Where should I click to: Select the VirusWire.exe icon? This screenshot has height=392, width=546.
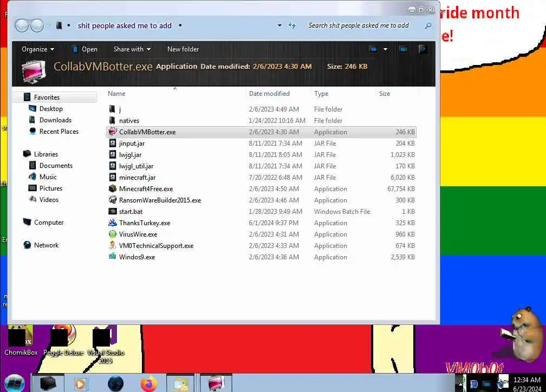112,234
